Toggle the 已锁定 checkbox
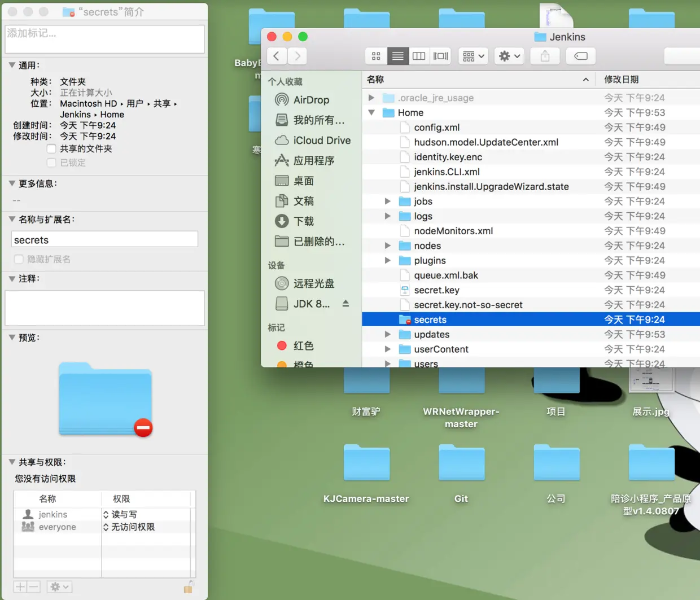This screenshot has height=600, width=700. tap(51, 163)
